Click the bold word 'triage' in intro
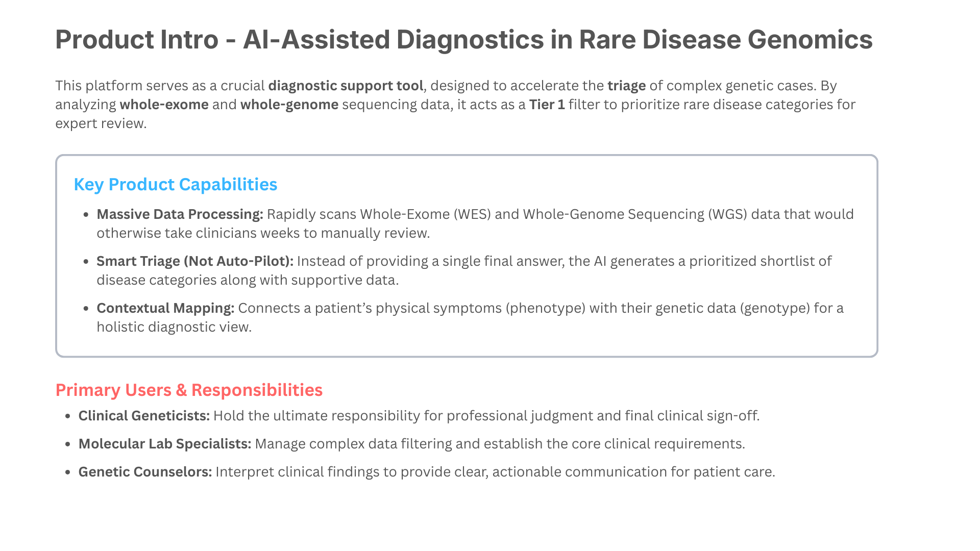This screenshot has width=980, height=551. tap(626, 86)
